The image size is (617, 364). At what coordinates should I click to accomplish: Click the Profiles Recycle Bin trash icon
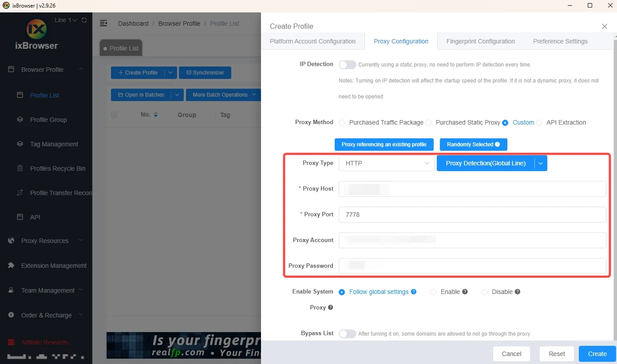tap(20, 168)
